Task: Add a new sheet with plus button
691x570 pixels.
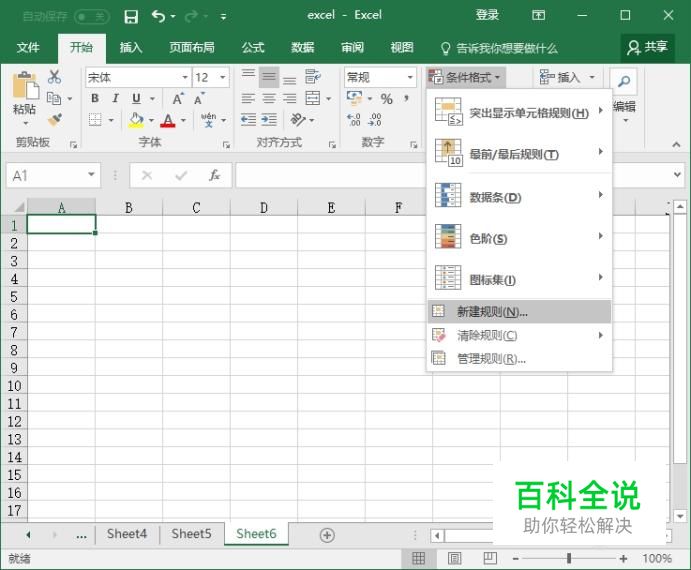Action: (327, 535)
